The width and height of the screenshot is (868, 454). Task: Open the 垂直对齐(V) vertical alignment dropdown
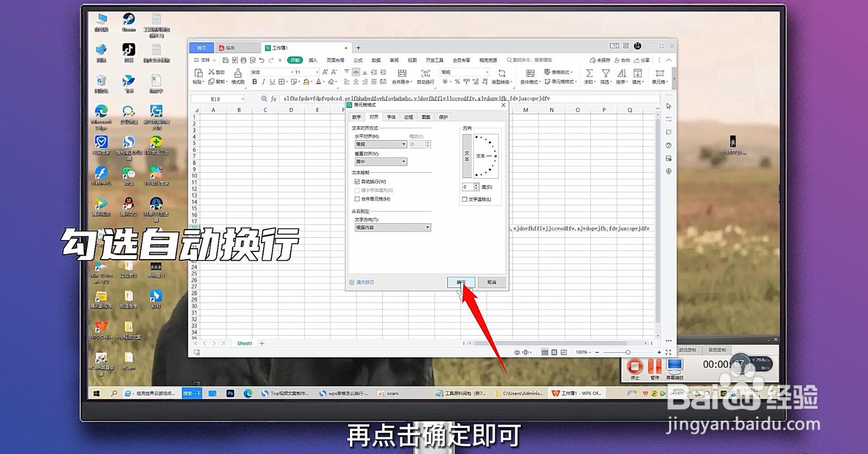(381, 162)
